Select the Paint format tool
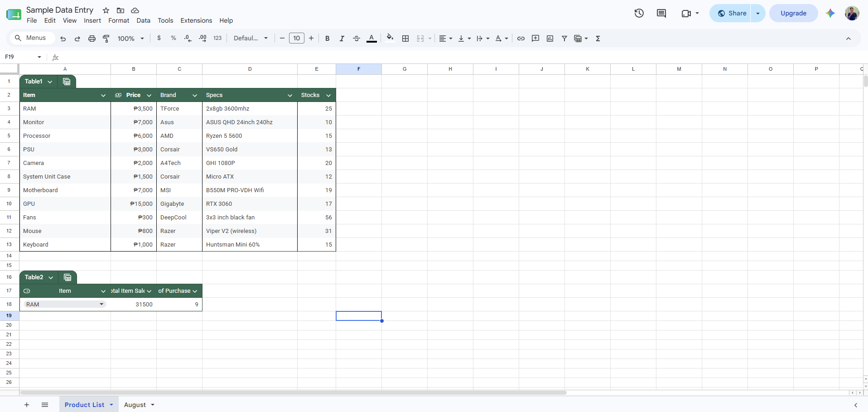 pyautogui.click(x=106, y=39)
